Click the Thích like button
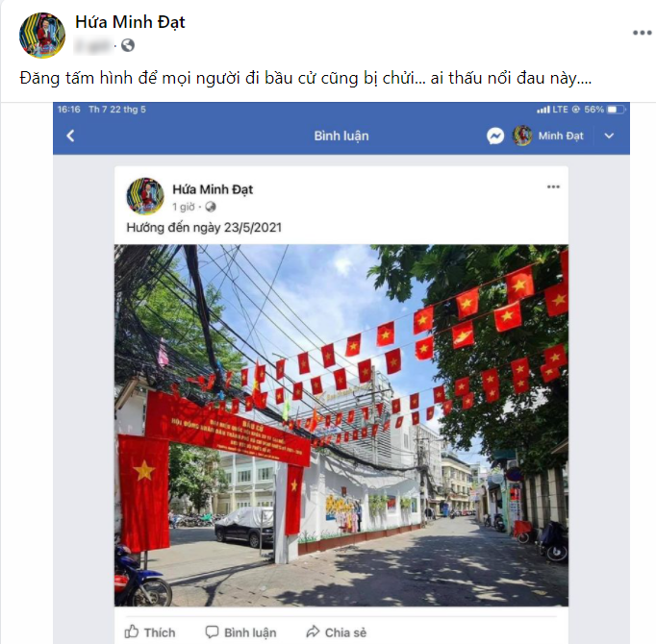 pyautogui.click(x=150, y=632)
